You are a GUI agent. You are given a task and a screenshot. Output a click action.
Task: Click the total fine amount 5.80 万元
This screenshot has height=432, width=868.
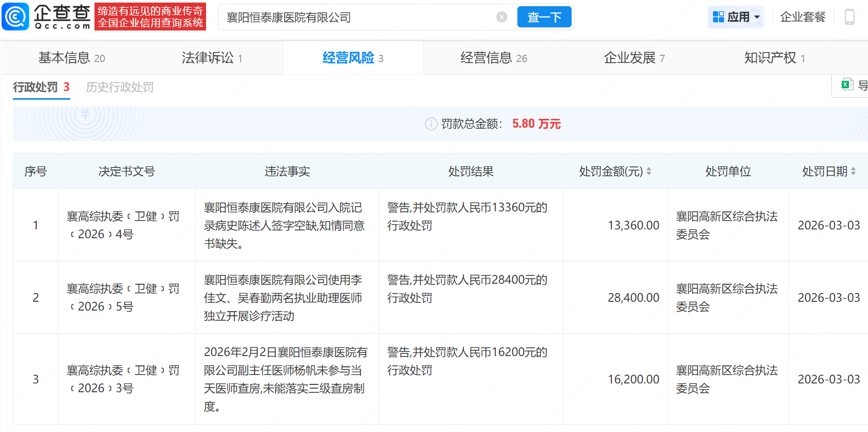pyautogui.click(x=536, y=124)
